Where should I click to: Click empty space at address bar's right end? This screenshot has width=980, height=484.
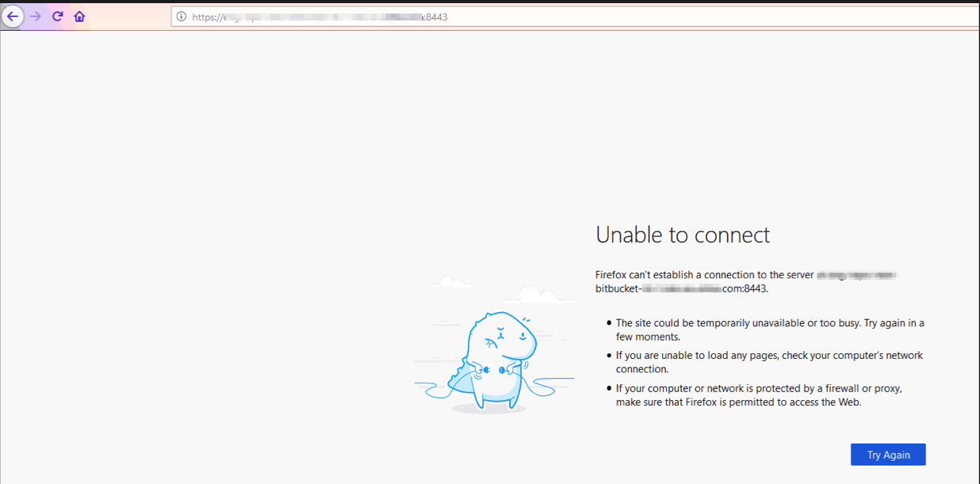click(x=793, y=17)
